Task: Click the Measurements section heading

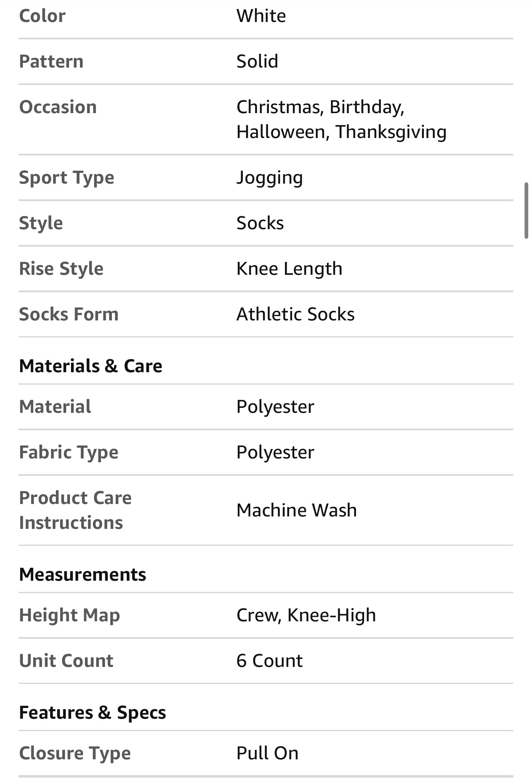Action: [x=82, y=574]
